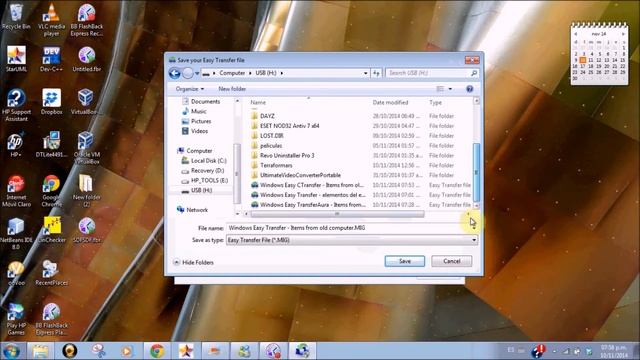Sort by Type column header
This screenshot has width=640, height=360.
pos(436,102)
